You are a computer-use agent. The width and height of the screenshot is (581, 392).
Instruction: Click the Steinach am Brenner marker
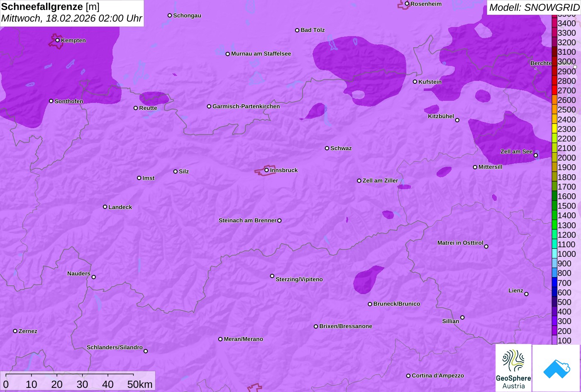pos(279,221)
